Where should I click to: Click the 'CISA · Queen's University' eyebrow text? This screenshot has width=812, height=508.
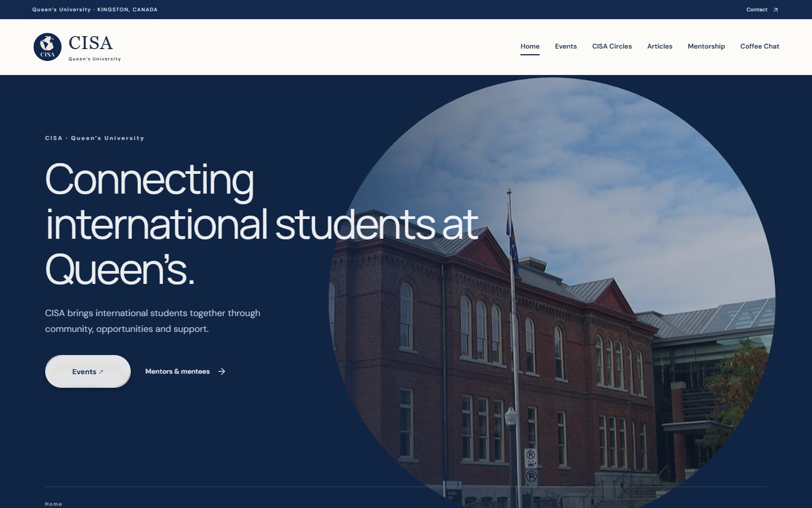(x=95, y=138)
